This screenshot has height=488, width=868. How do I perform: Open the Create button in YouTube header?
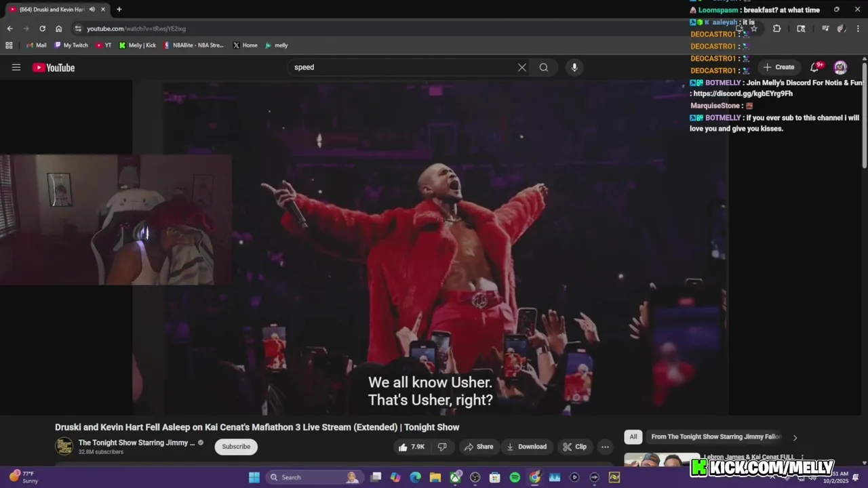[778, 67]
